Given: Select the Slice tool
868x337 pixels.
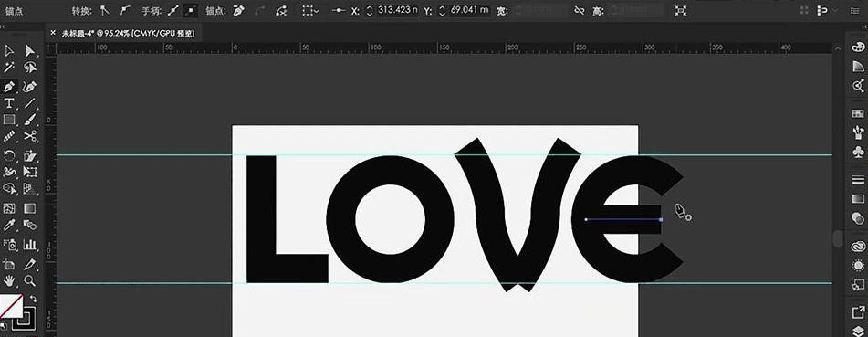Looking at the screenshot, I should (30, 264).
